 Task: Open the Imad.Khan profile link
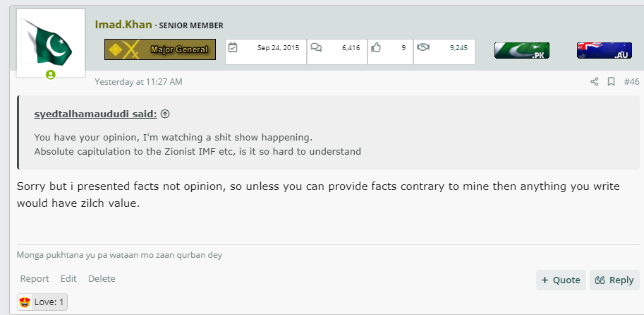pyautogui.click(x=123, y=25)
